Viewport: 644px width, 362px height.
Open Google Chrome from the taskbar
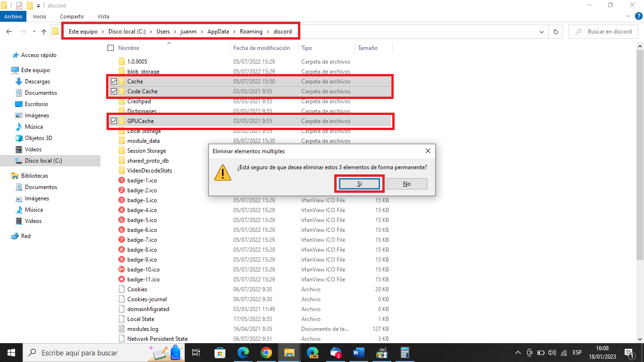click(266, 352)
